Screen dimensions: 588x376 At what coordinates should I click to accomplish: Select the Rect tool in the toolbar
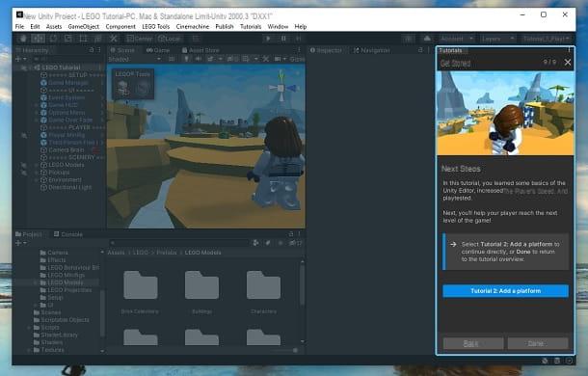83,39
